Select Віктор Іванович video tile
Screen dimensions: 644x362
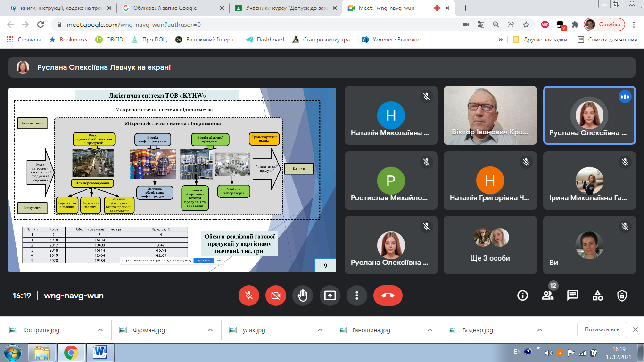tap(490, 115)
